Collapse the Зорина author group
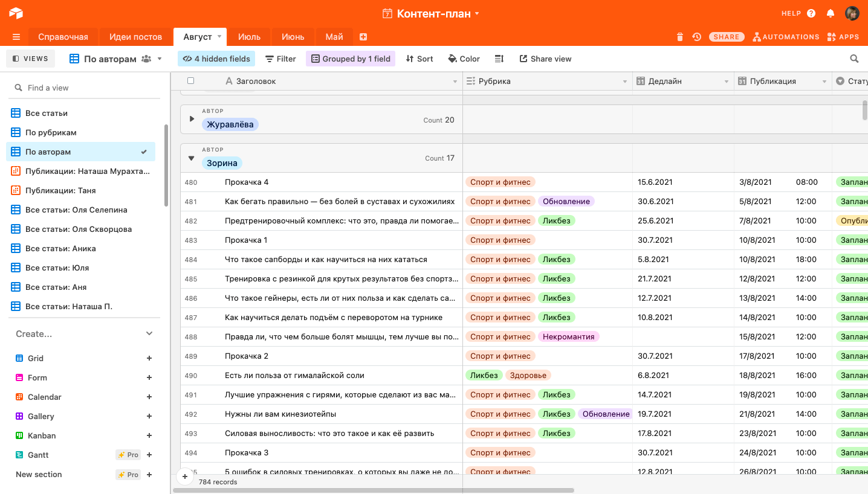The width and height of the screenshot is (868, 494). (x=192, y=158)
